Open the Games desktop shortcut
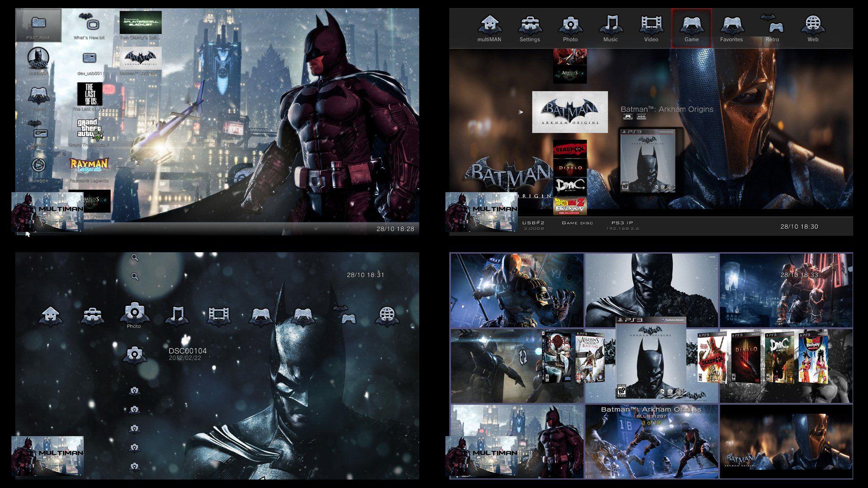868x488 pixels. click(38, 96)
